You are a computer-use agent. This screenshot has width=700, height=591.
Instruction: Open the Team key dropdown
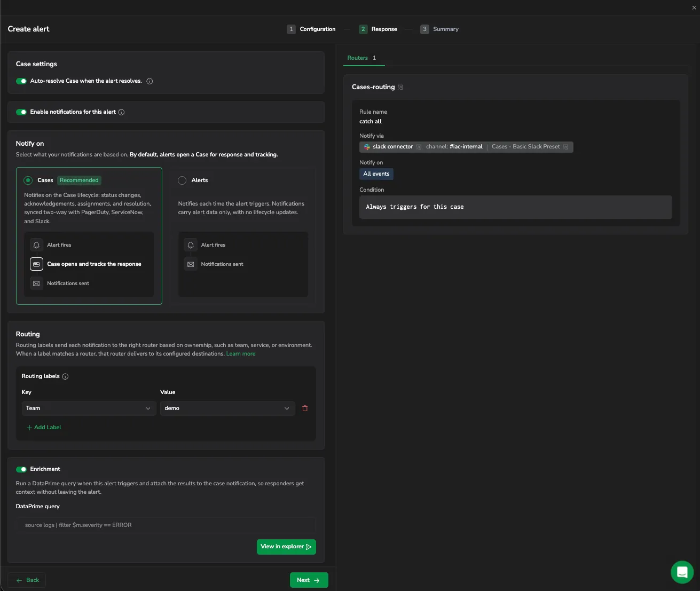[x=89, y=408]
